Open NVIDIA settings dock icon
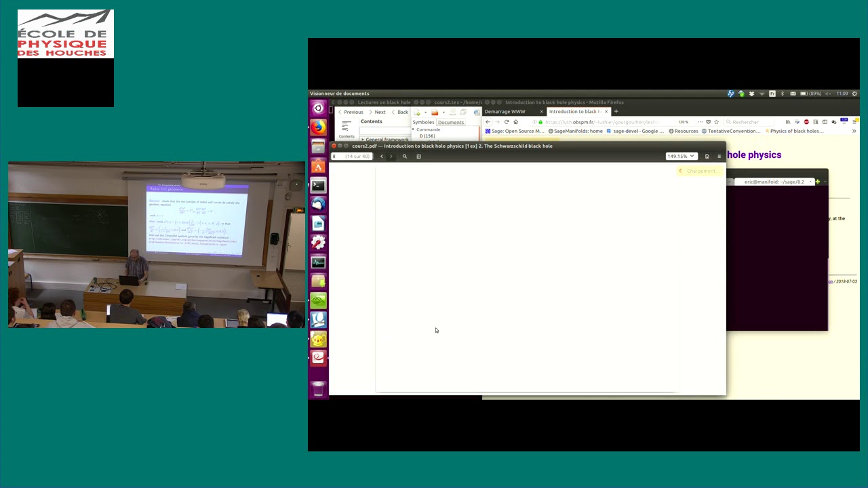Viewport: 868px width, 488px height. pos(318,300)
